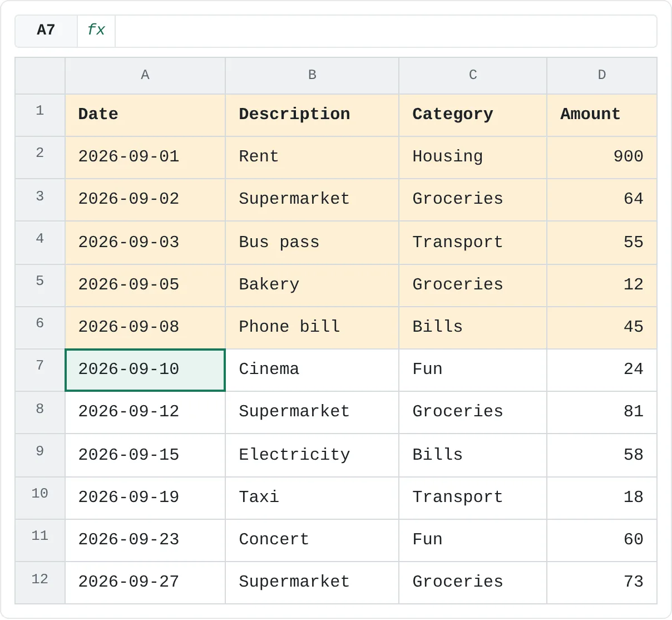Click the selected date cell 2026-09-10
Image resolution: width=672 pixels, height=620 pixels.
[145, 370]
